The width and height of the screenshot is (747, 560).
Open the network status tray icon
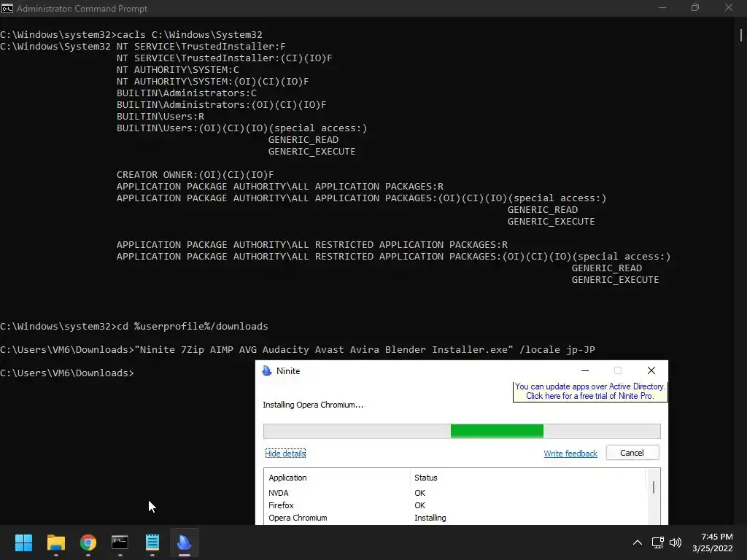(x=657, y=542)
